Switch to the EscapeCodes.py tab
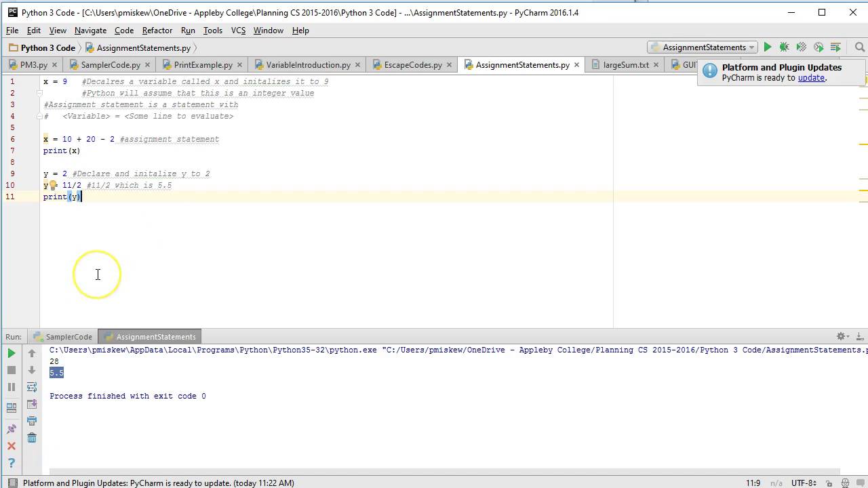Screen dimensions: 868x488 413,65
